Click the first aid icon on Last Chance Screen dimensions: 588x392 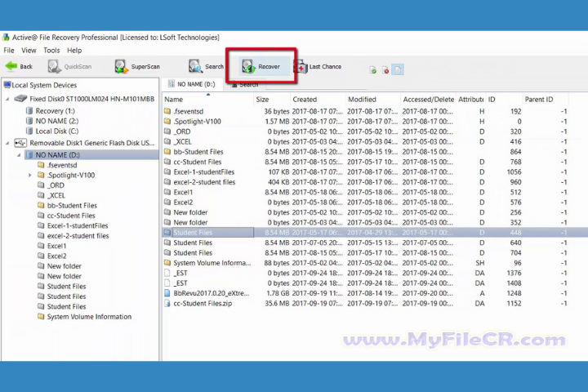301,67
